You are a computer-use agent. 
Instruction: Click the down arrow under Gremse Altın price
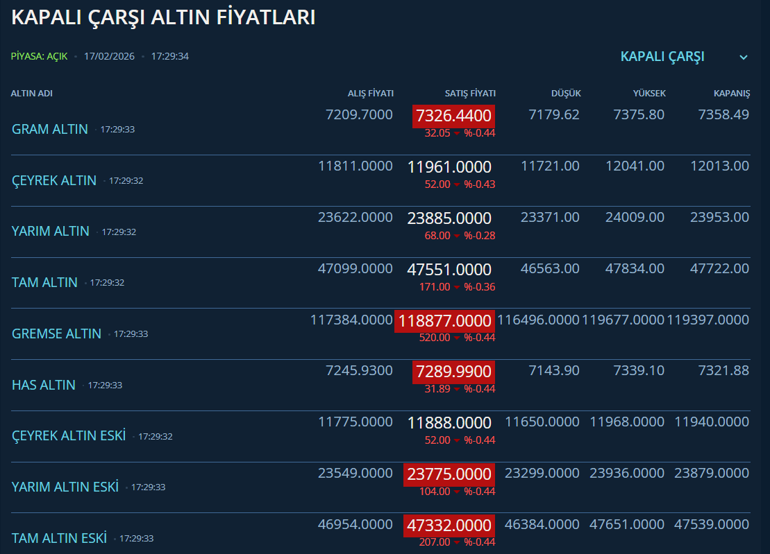457,338
